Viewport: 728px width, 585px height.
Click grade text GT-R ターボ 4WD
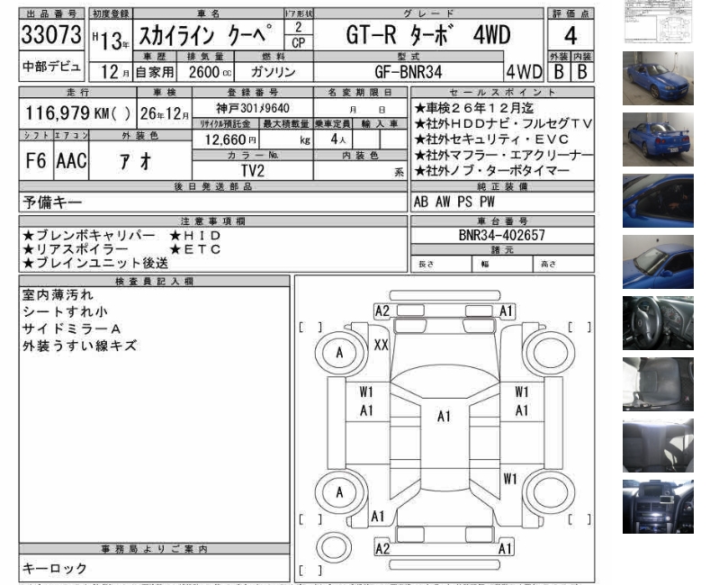click(x=428, y=35)
